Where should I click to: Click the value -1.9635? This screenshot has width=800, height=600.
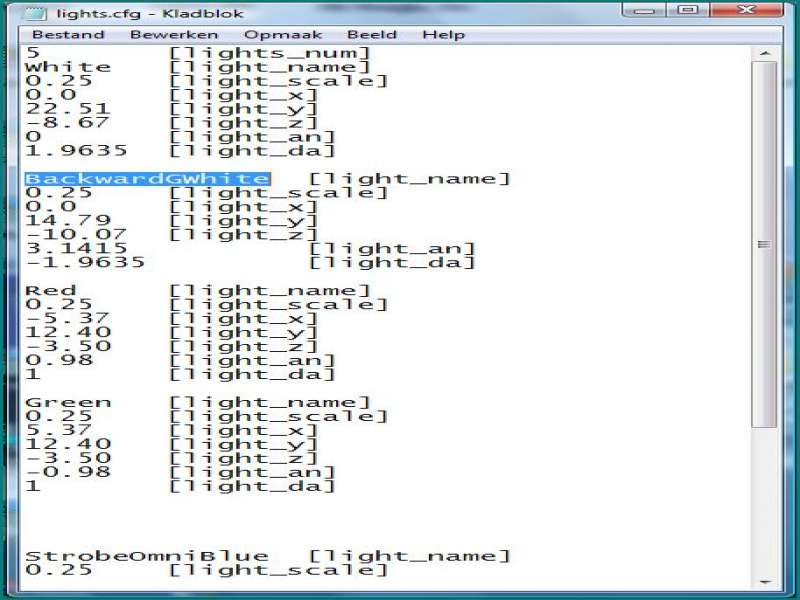click(85, 262)
